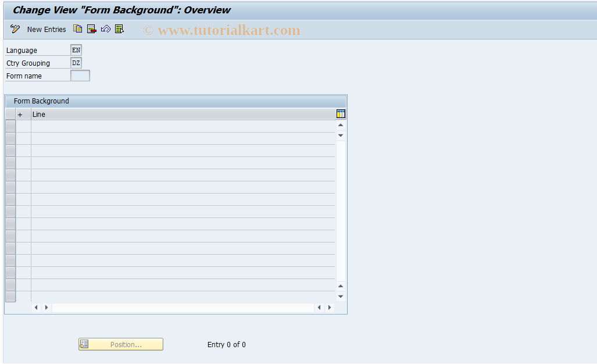Click the empty Form name field
Viewport: 597px width, 364px height.
[x=80, y=76]
